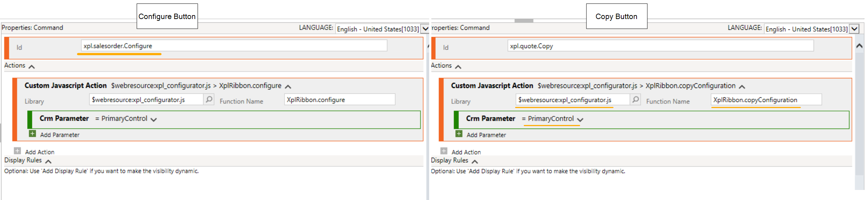The width and height of the screenshot is (868, 200).
Task: Click the scroll up arrow in Copy panel
Action: (859, 46)
